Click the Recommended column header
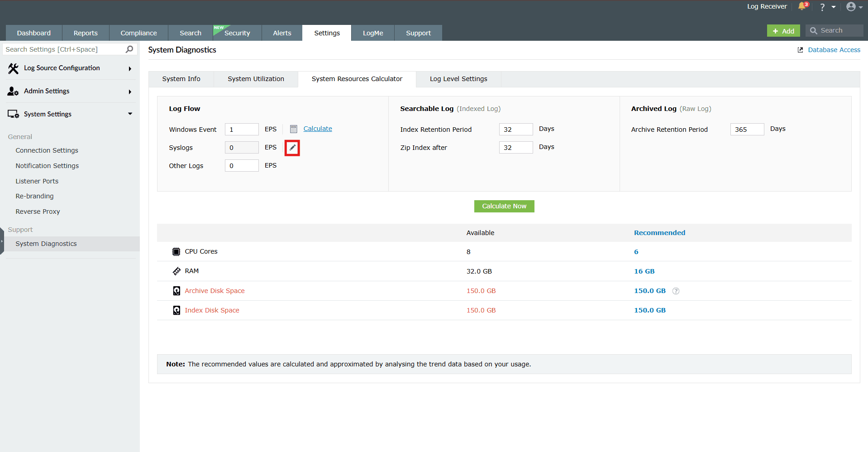Image resolution: width=868 pixels, height=452 pixels. 659,233
